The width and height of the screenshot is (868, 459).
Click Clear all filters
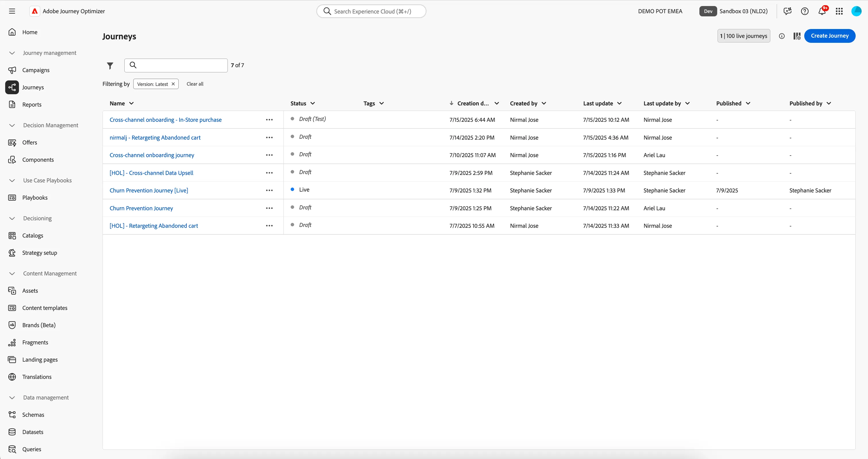[195, 84]
